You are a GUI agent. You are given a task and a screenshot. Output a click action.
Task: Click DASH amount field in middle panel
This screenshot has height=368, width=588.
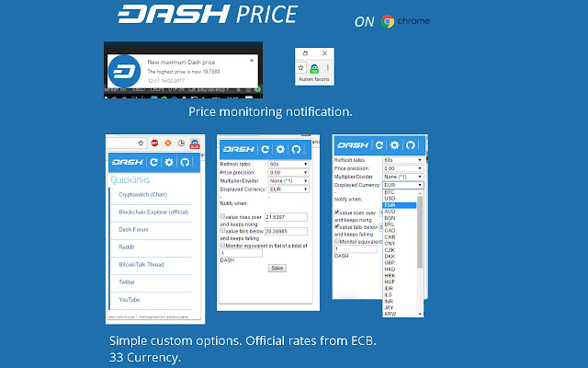(x=241, y=253)
